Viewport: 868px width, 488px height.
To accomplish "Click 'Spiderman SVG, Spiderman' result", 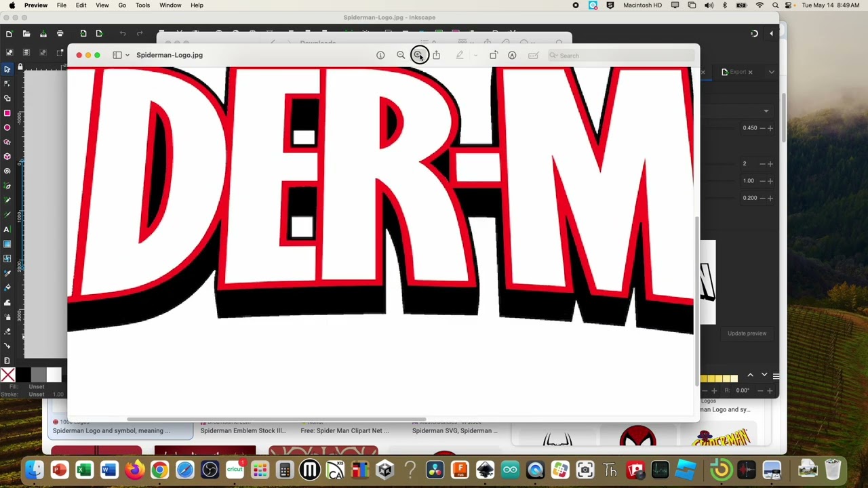I will coord(454,430).
